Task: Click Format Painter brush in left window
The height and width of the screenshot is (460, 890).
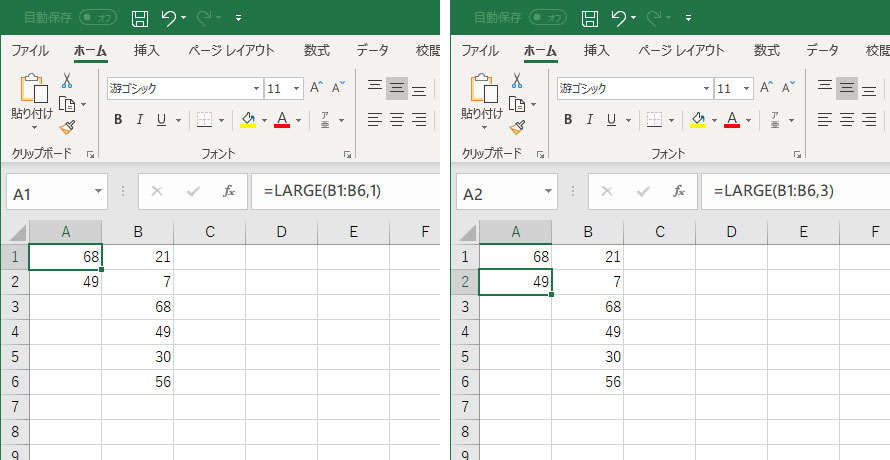Action: [67, 127]
